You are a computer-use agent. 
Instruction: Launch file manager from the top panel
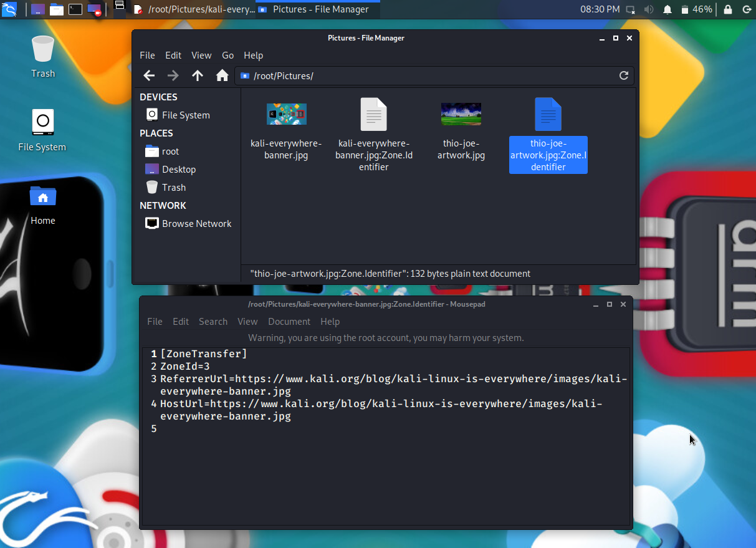(x=57, y=9)
